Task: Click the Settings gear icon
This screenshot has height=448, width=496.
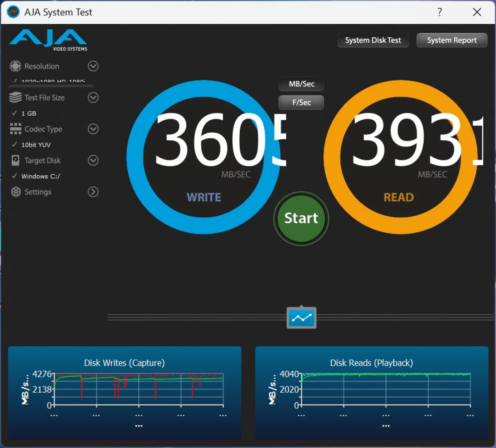Action: tap(15, 192)
